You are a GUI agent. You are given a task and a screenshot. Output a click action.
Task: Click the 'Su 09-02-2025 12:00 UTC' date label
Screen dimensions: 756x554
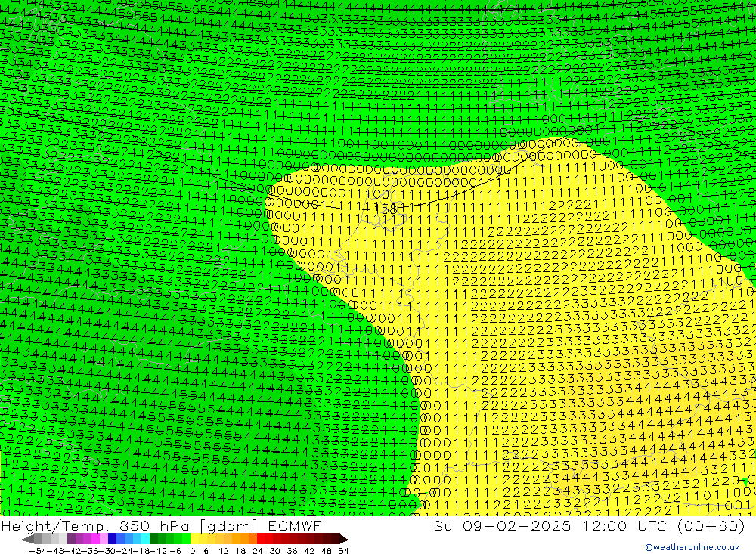click(x=551, y=525)
